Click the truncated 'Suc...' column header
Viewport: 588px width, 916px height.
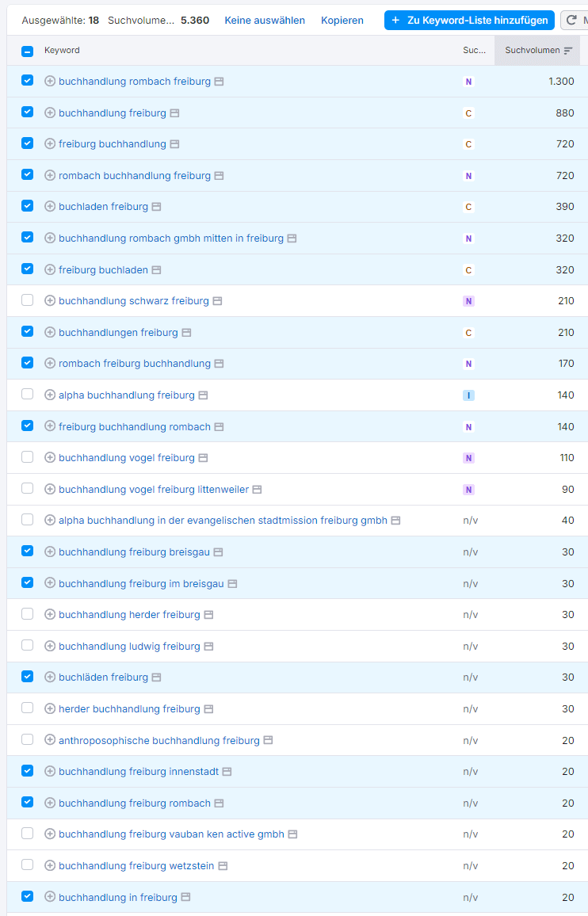click(x=475, y=51)
